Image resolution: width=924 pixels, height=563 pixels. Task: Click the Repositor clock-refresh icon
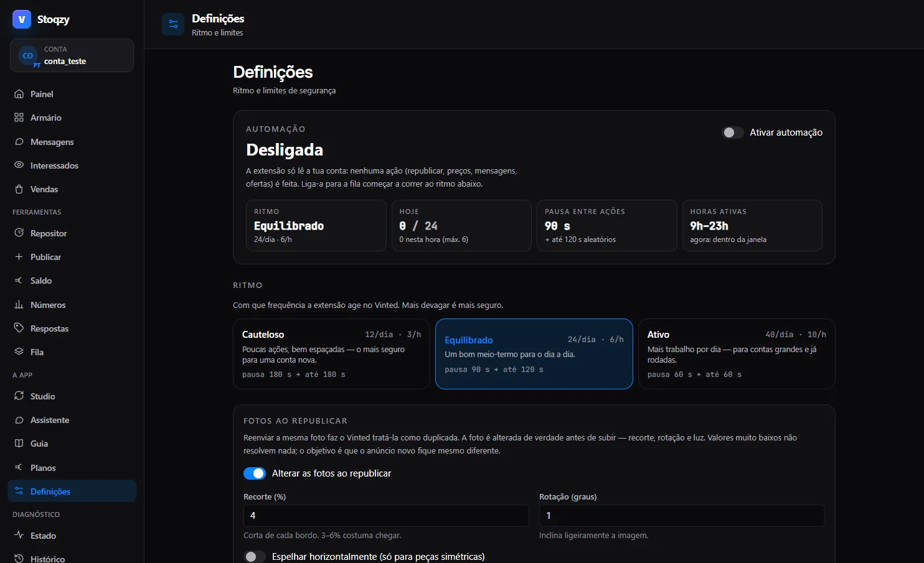[x=19, y=233]
